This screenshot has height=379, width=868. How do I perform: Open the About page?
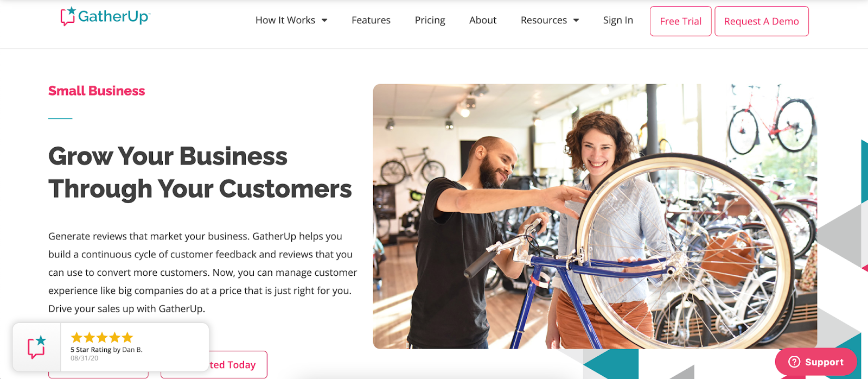(483, 20)
